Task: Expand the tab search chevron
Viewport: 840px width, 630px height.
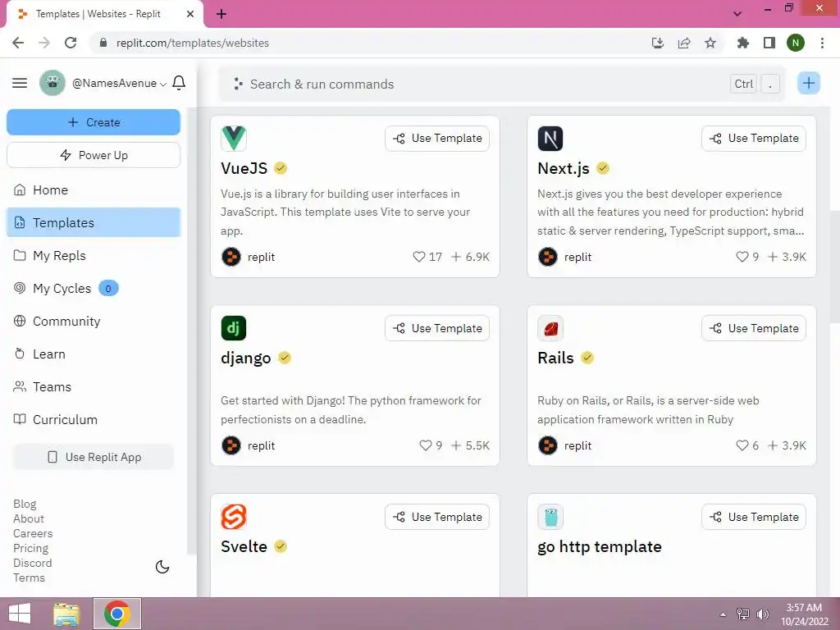Action: [x=737, y=14]
